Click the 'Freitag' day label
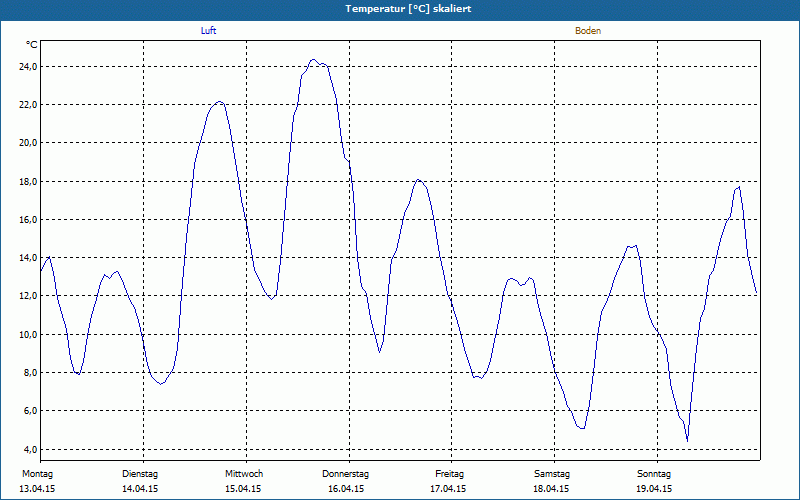800x500 pixels. coord(449,474)
